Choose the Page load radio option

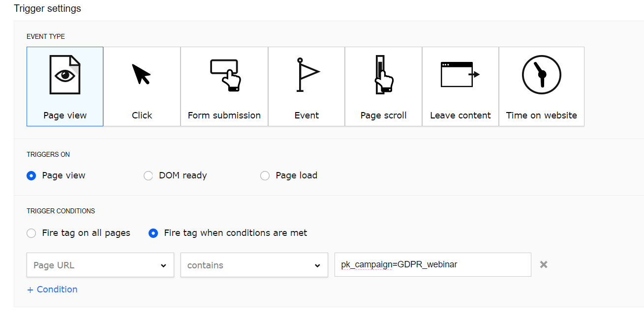[265, 175]
